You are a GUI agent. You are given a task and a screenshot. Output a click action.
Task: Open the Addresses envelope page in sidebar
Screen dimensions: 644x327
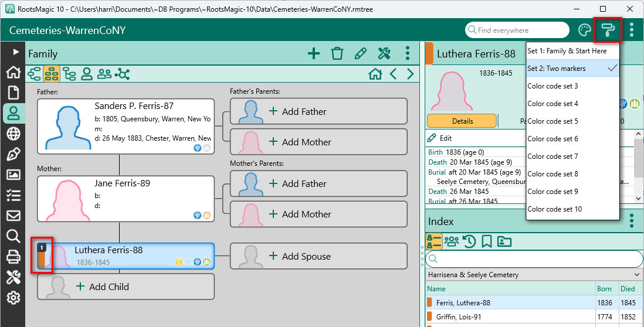tap(13, 216)
